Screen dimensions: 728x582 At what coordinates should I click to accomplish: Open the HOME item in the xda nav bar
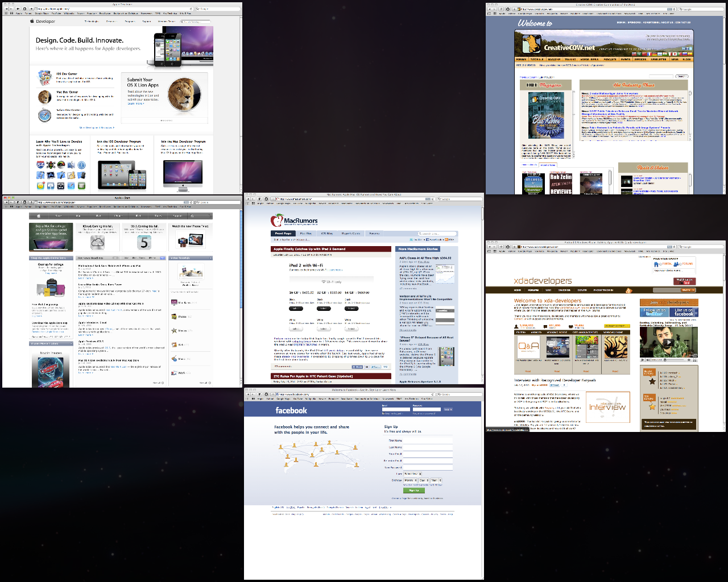pyautogui.click(x=518, y=290)
